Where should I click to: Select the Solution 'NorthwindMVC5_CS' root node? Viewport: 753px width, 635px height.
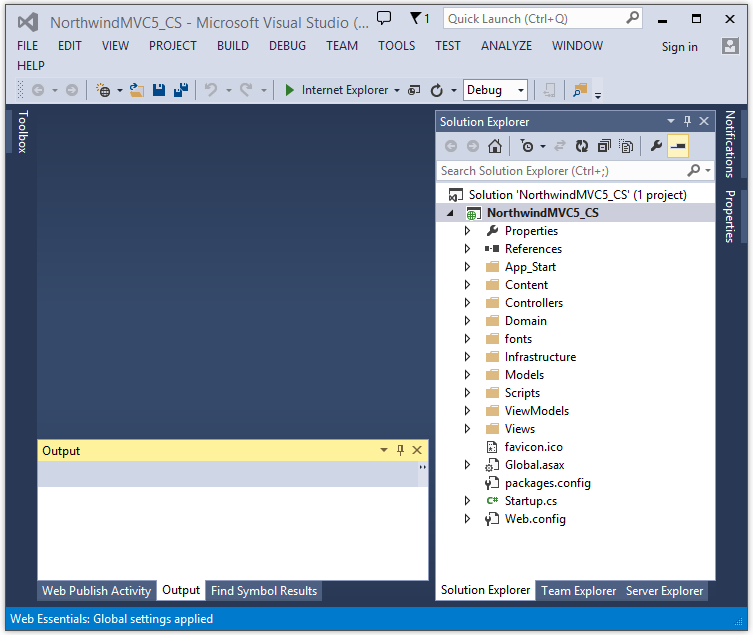tap(577, 195)
